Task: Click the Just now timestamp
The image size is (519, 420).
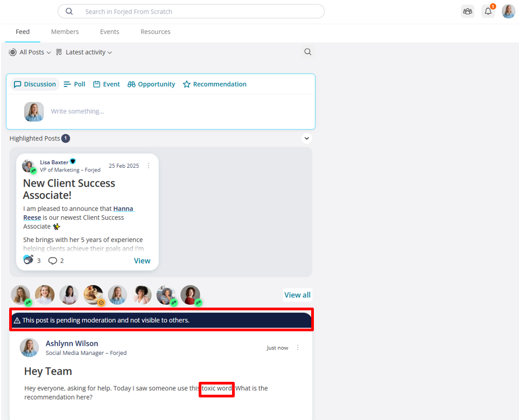Action: pos(277,347)
